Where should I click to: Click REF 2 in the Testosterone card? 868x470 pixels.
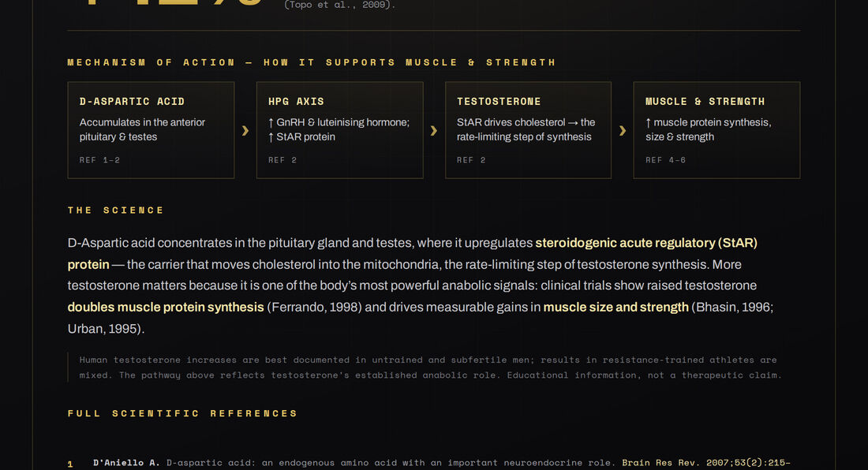point(471,160)
